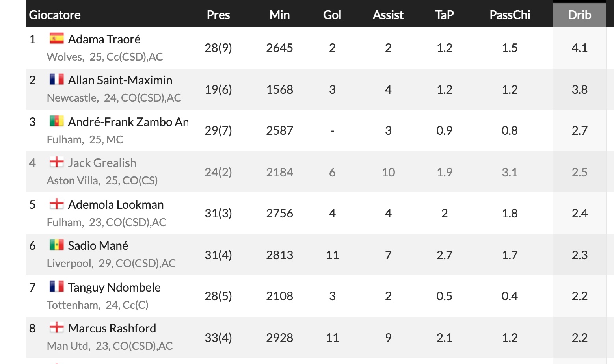Click the England flag beside Ademola Lookman
The image size is (614, 364).
coord(56,204)
